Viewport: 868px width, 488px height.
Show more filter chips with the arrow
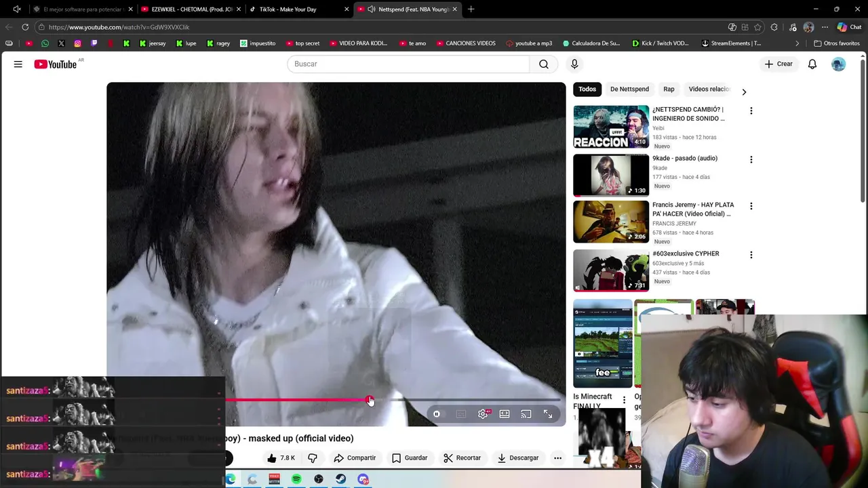(744, 91)
